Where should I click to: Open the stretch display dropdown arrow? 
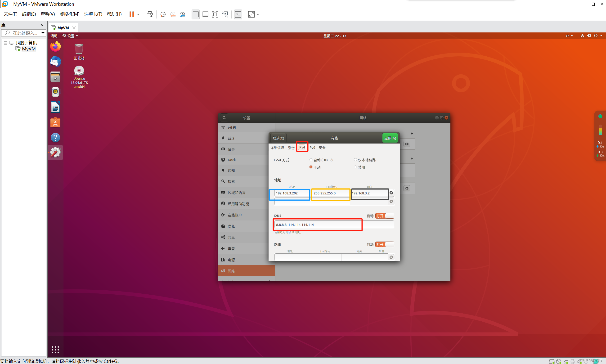(x=258, y=14)
